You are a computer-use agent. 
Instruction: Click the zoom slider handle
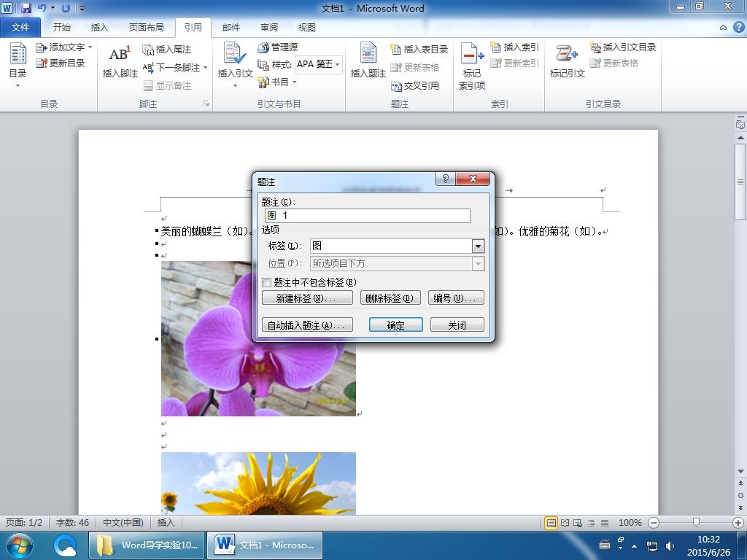click(696, 523)
